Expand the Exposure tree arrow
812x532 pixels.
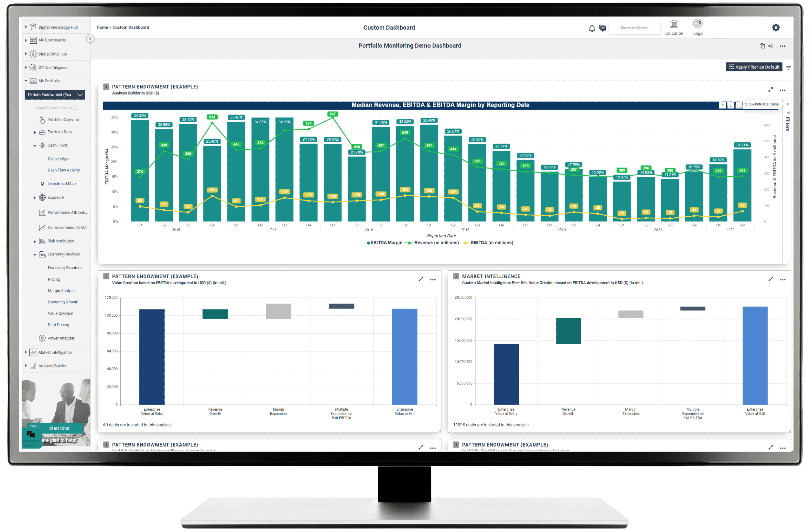pyautogui.click(x=35, y=198)
